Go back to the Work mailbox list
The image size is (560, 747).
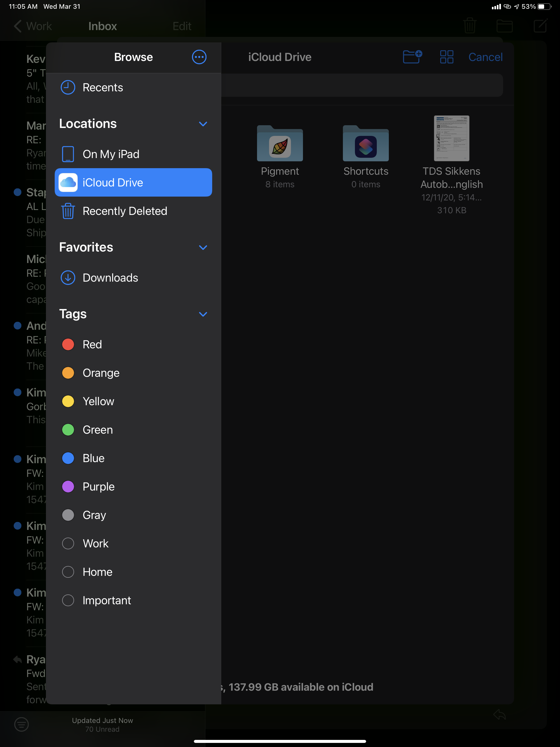(x=33, y=26)
